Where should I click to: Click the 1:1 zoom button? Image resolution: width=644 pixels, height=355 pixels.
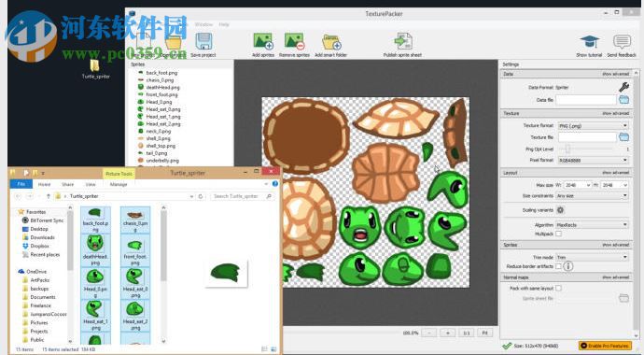coord(467,333)
